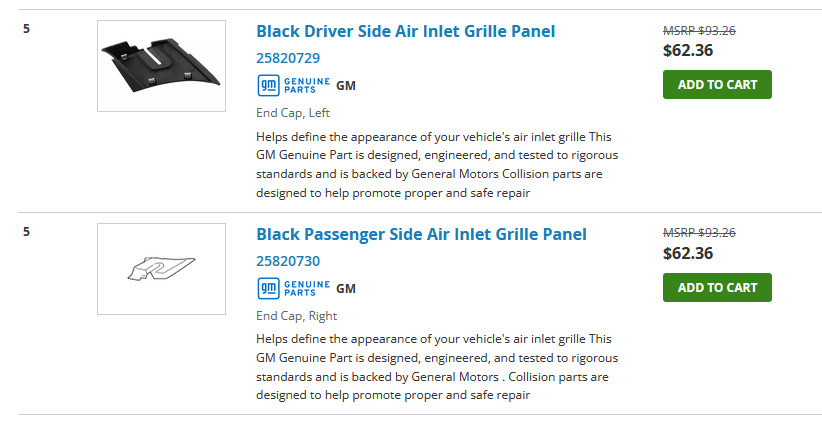The width and height of the screenshot is (822, 423).
Task: Click the GM Genuine Parts logo under 25820729
Action: click(293, 85)
